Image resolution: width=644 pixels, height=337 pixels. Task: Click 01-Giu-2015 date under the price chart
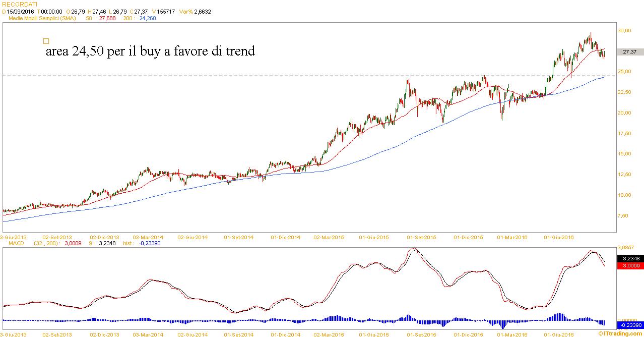[x=373, y=237]
